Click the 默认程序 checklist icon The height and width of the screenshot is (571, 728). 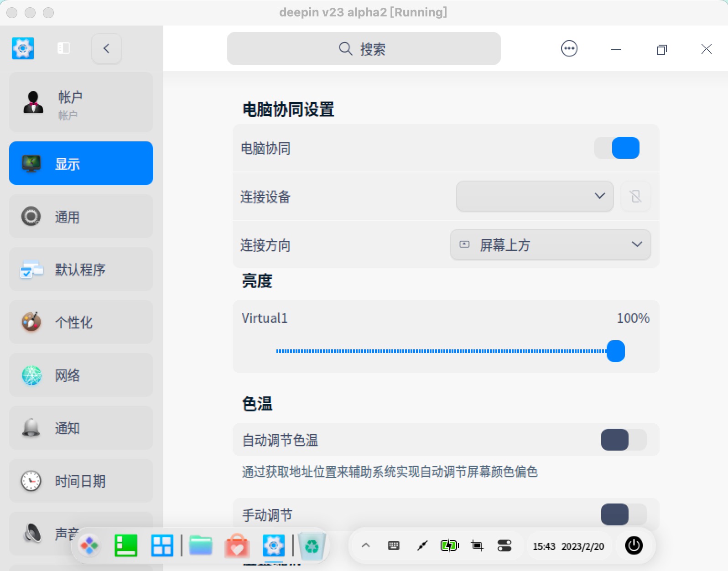31,269
